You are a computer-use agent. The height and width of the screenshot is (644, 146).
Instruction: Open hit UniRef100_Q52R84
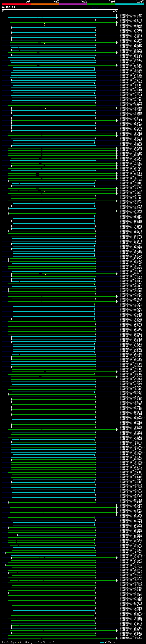[x=131, y=20]
